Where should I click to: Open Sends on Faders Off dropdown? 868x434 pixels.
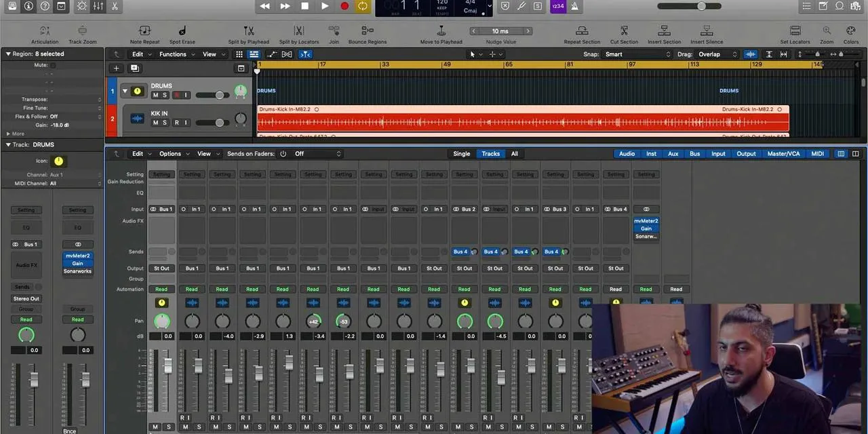pyautogui.click(x=317, y=154)
